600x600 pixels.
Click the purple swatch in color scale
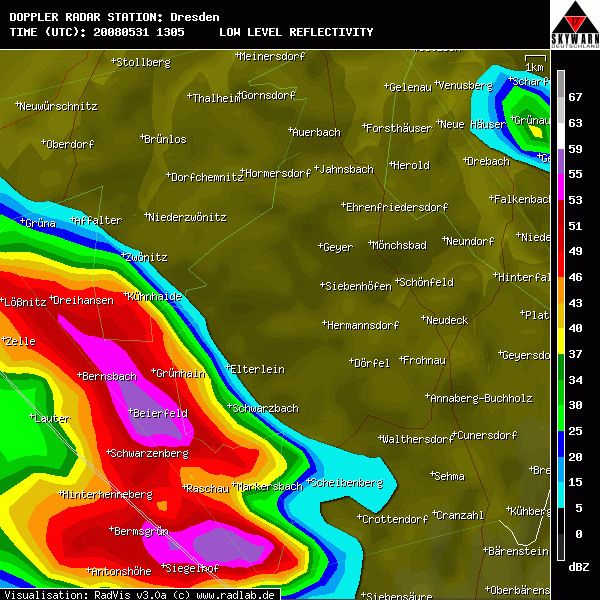point(561,161)
